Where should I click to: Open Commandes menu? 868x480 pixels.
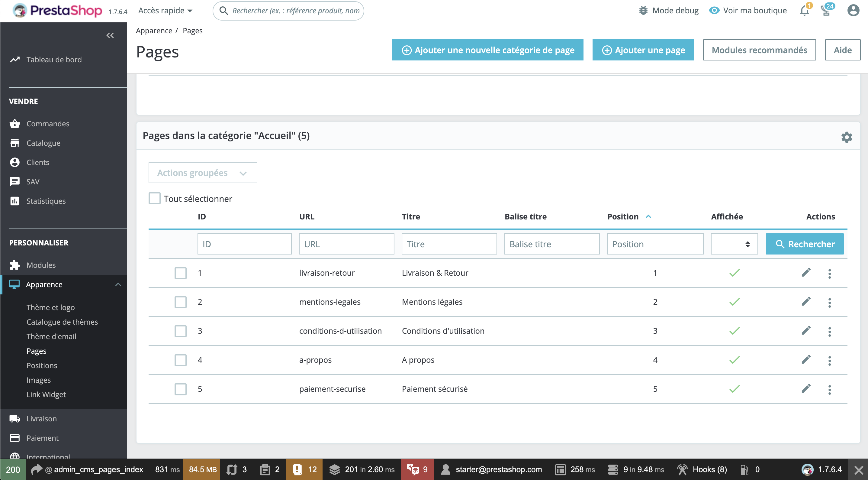48,123
